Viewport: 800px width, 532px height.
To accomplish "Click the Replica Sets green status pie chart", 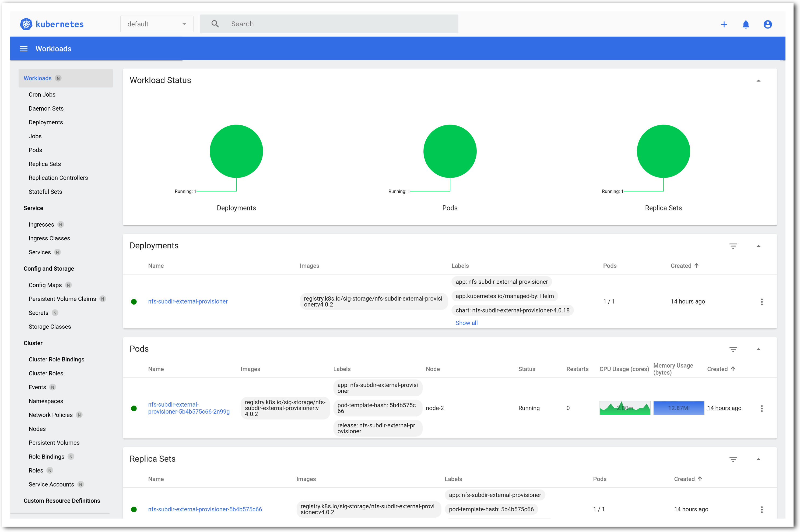I will click(663, 151).
